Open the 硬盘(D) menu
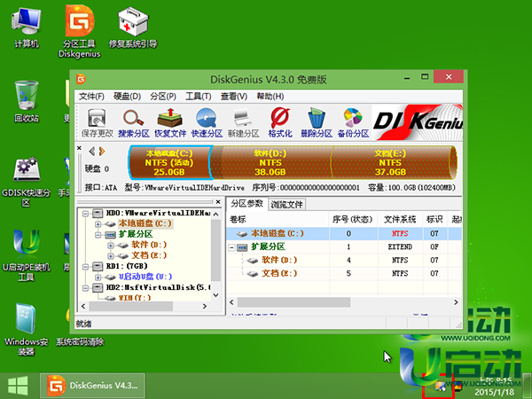The image size is (532, 399). (127, 97)
